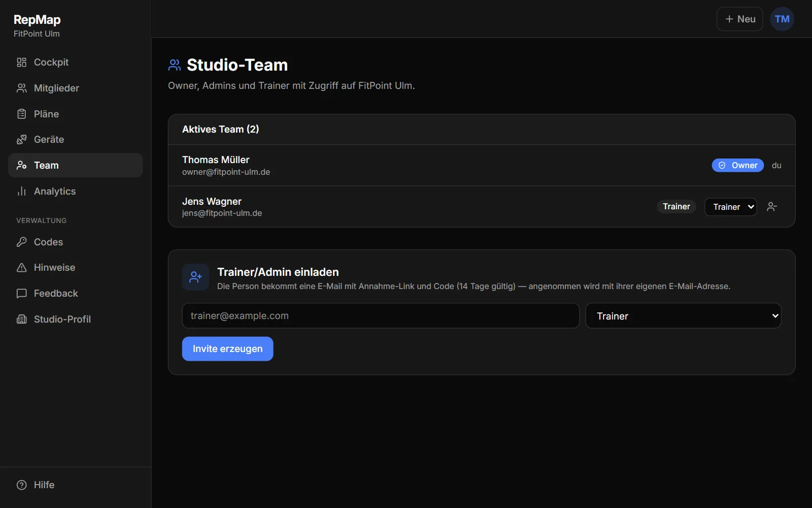Click the Trainer/Admin einladen heading
Viewport: 812px width, 508px height.
pos(278,272)
